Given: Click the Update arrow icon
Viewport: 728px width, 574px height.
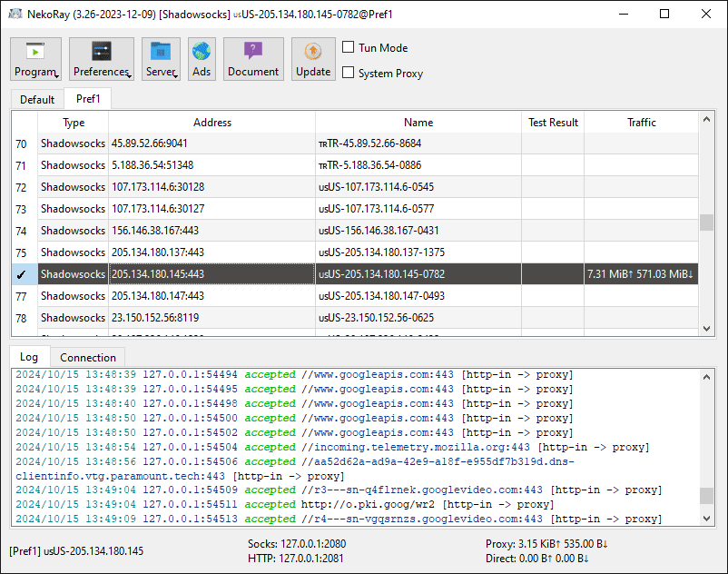Looking at the screenshot, I should tap(313, 51).
